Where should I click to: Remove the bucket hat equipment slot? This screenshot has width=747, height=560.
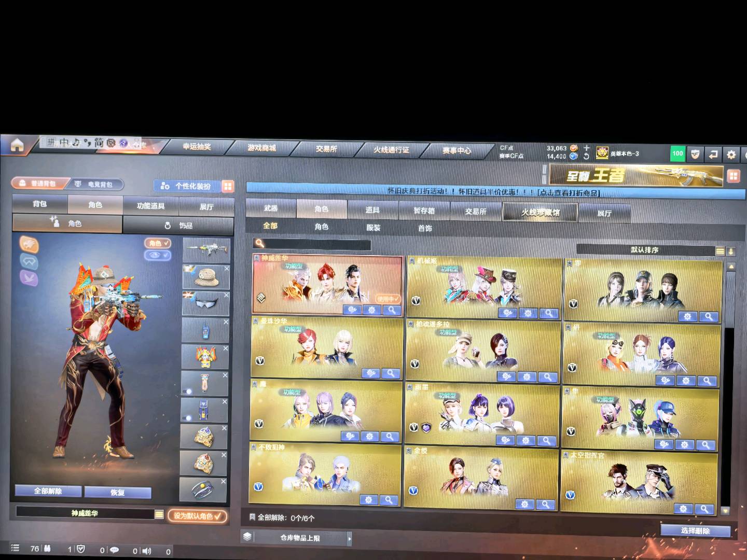tap(227, 269)
